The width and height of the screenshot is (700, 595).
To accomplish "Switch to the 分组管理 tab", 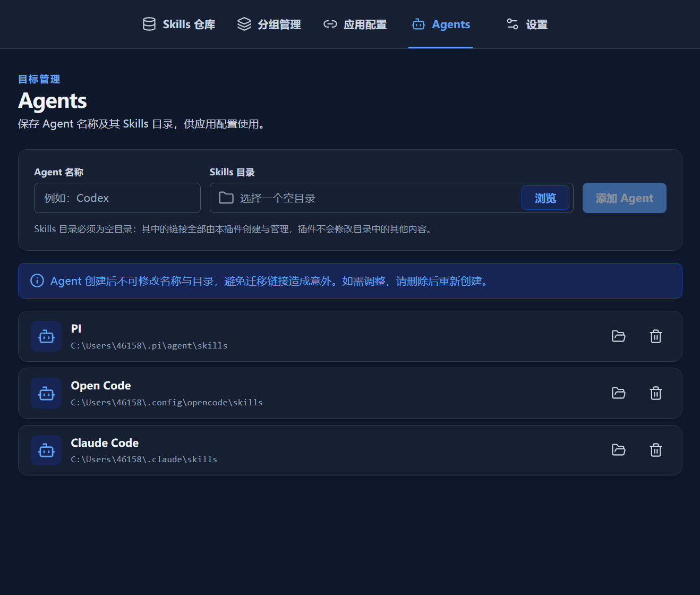I will click(x=269, y=24).
